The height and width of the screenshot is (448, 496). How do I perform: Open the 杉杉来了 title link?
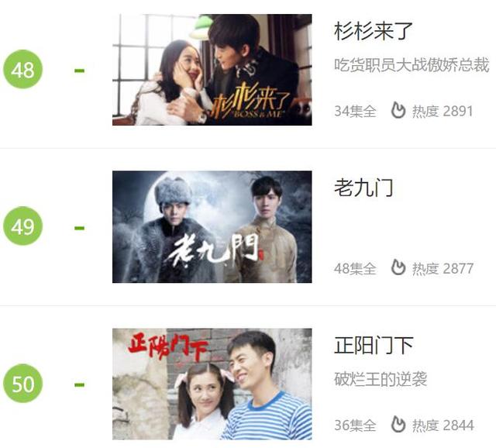tap(374, 31)
